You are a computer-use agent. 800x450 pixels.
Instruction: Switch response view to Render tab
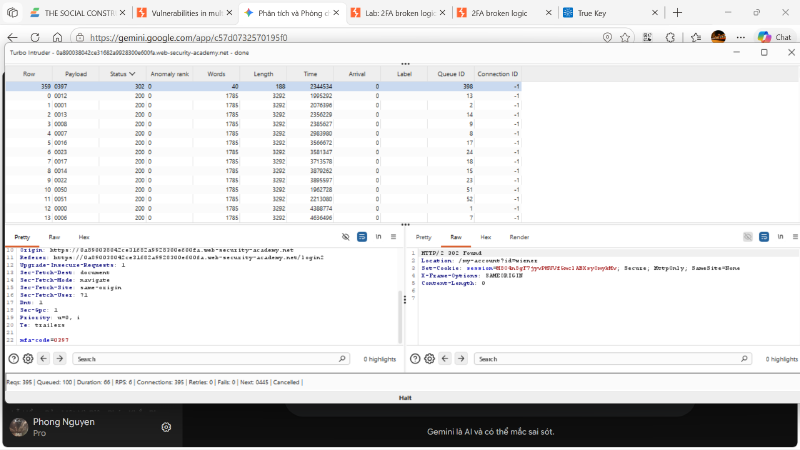pos(519,237)
